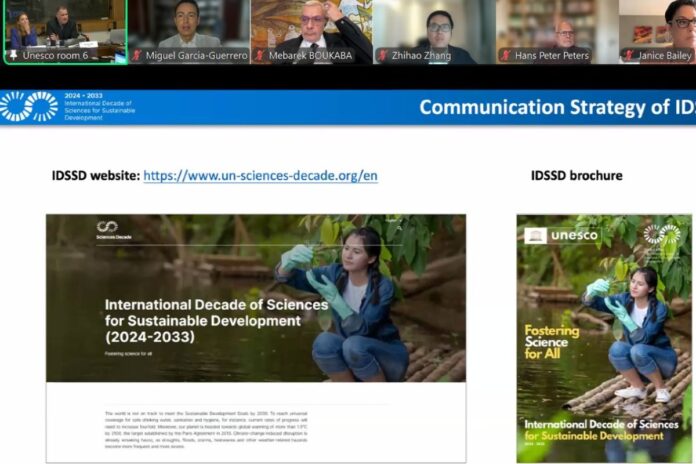Open the un-sciences-decade.org/en link
This screenshot has height=464, width=696.
coord(261,176)
